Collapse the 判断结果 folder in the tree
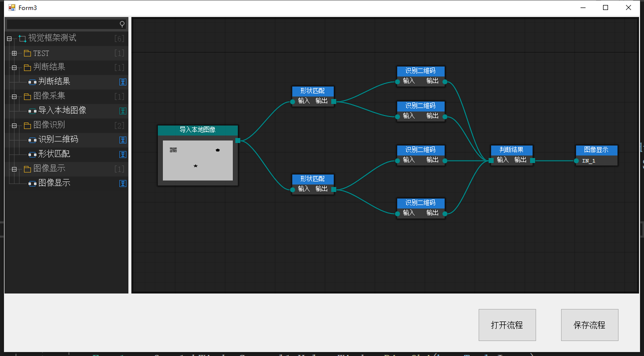Viewport: 644px width, 356px height. click(x=14, y=67)
